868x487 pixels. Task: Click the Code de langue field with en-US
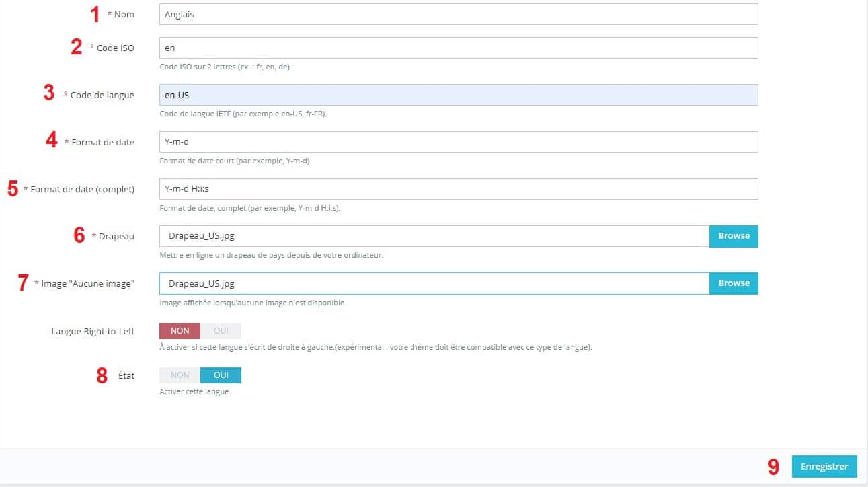(x=458, y=95)
